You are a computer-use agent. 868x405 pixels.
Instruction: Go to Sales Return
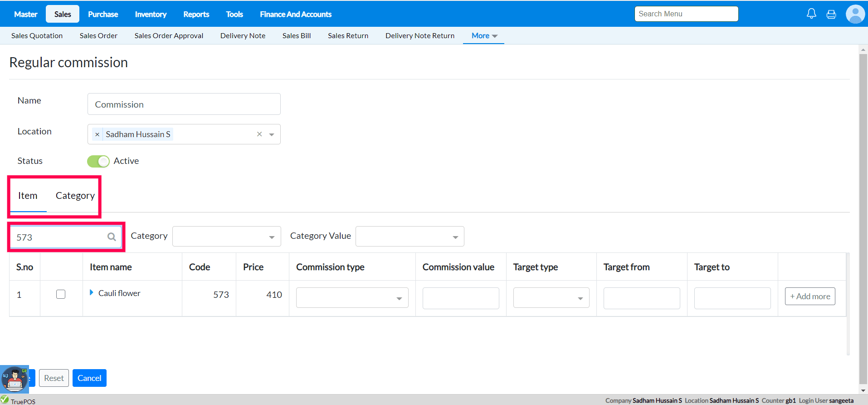[348, 35]
